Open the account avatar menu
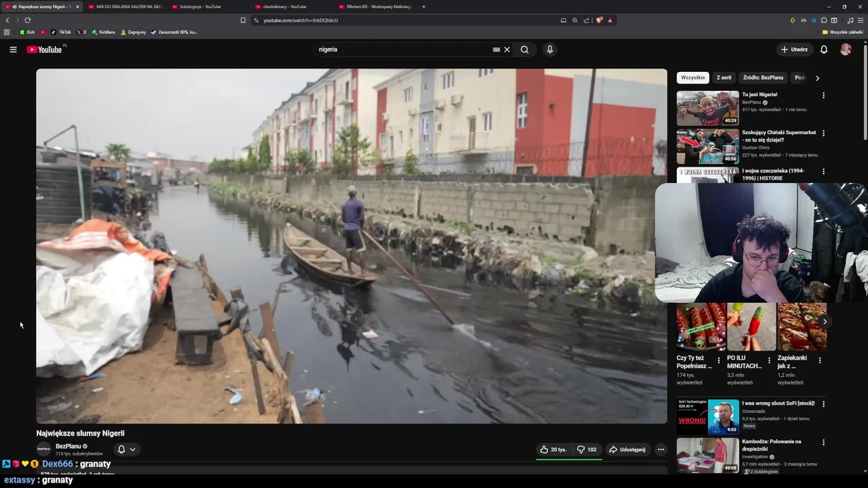 (846, 49)
